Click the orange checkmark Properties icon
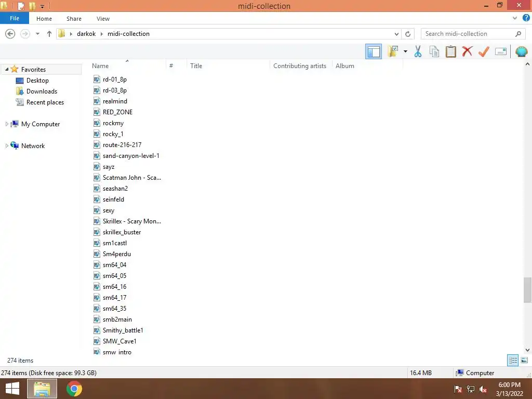Viewport: 532px width, 399px height. (x=484, y=51)
